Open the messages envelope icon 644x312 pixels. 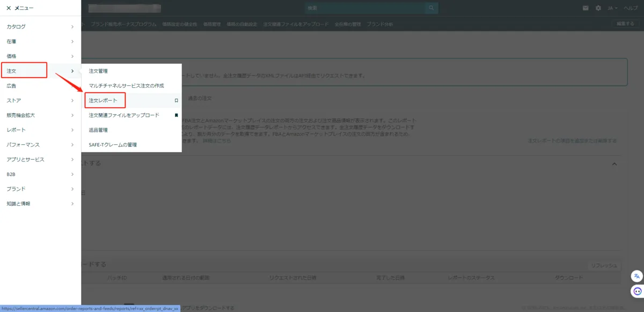(x=586, y=8)
